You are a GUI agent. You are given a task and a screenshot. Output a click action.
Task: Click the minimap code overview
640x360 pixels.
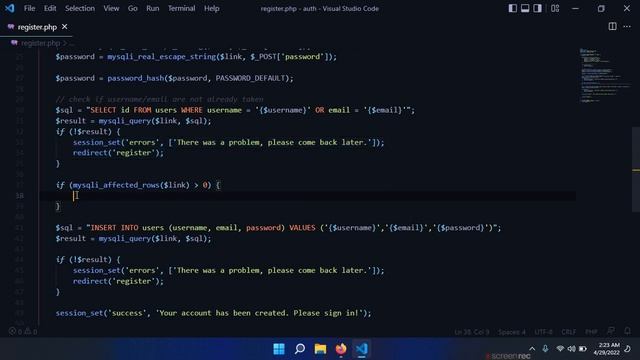[605, 76]
